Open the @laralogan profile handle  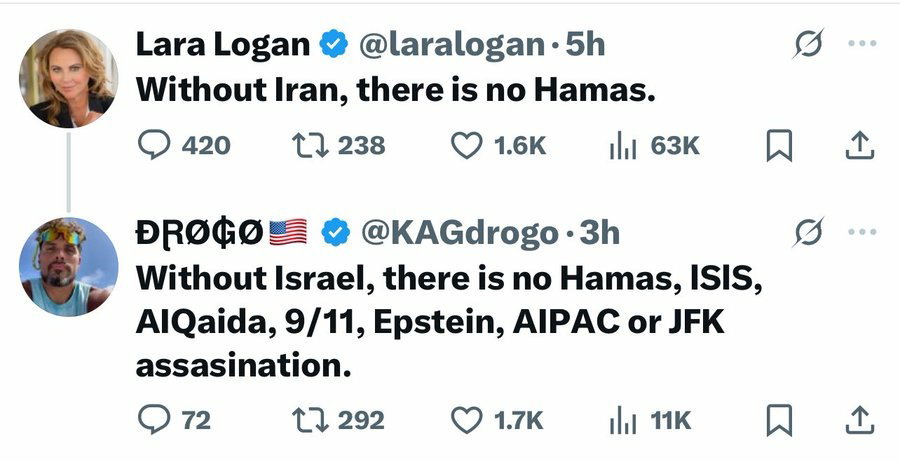click(x=452, y=45)
